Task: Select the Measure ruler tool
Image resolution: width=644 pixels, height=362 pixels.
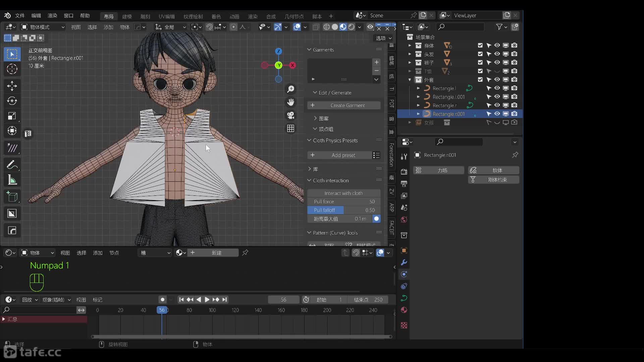Action: tap(12, 180)
